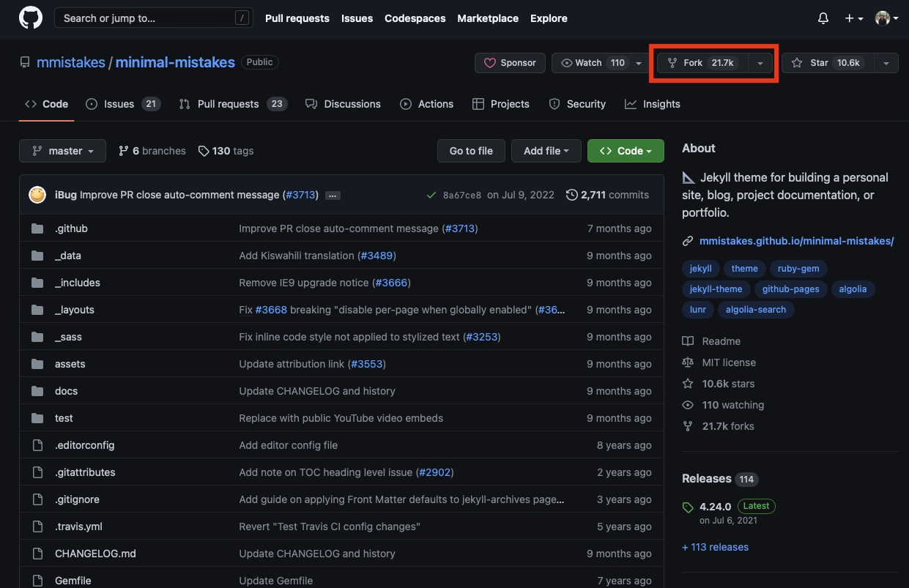
Task: View the 2,711 commits history
Action: 607,195
